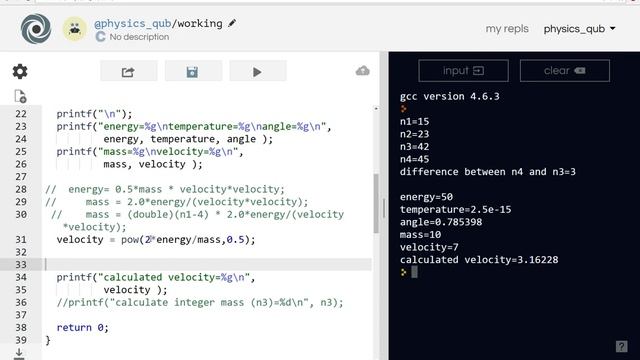640x360 pixels.
Task: Click the share button
Action: (128, 71)
